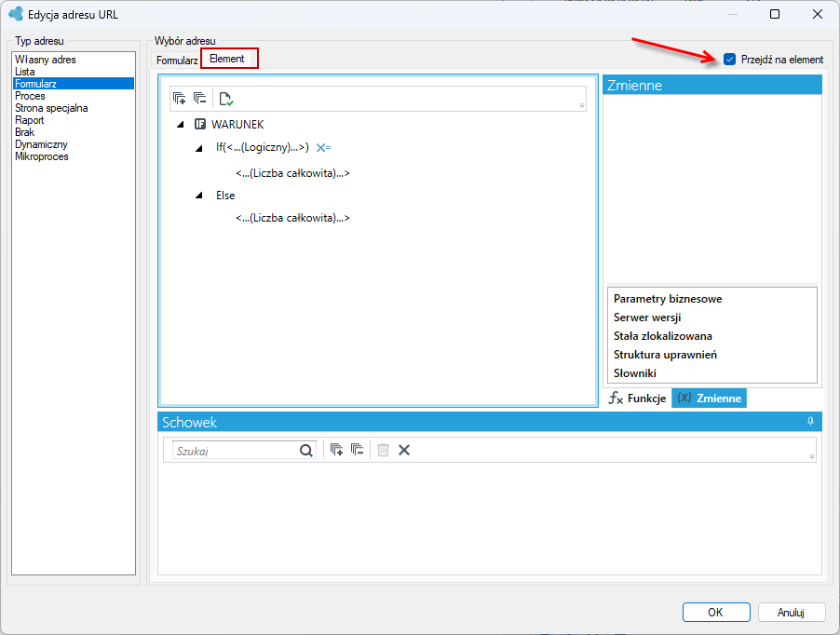This screenshot has width=840, height=635.
Task: Collapse the If branch arrow
Action: pos(198,148)
